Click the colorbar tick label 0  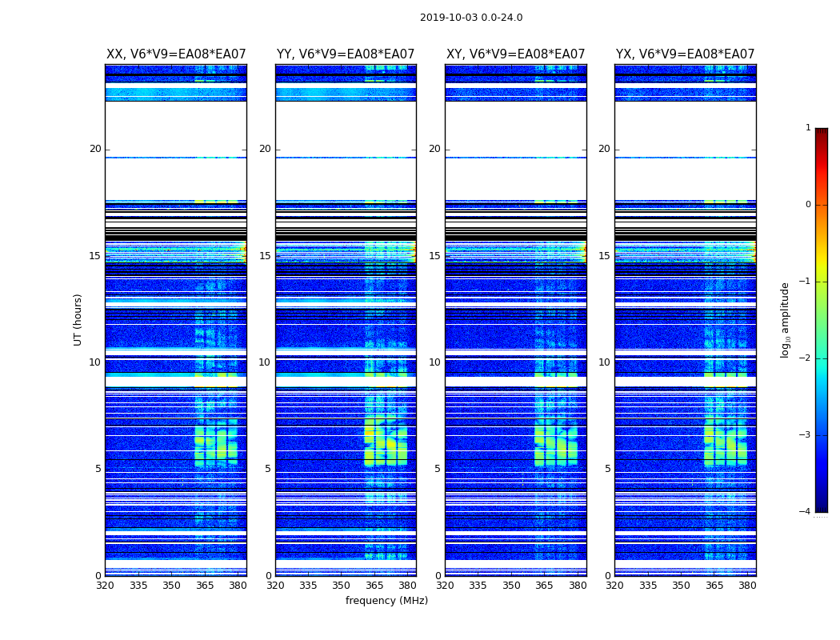click(807, 205)
